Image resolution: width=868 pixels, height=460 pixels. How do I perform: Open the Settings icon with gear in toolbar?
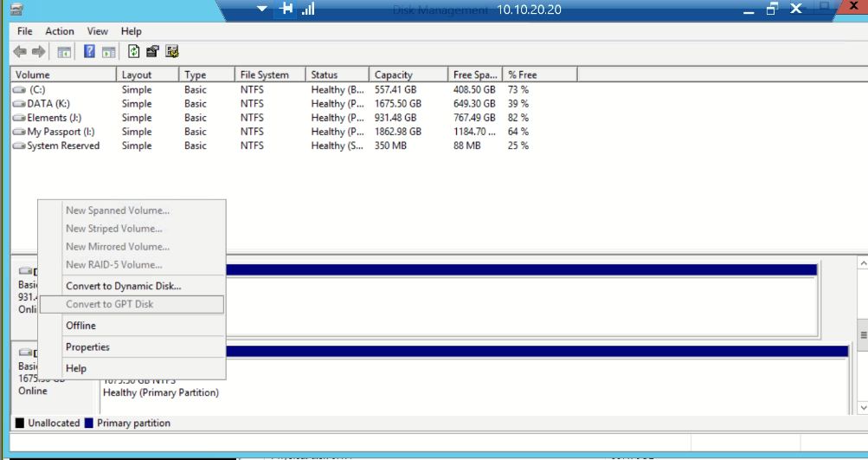click(x=172, y=52)
